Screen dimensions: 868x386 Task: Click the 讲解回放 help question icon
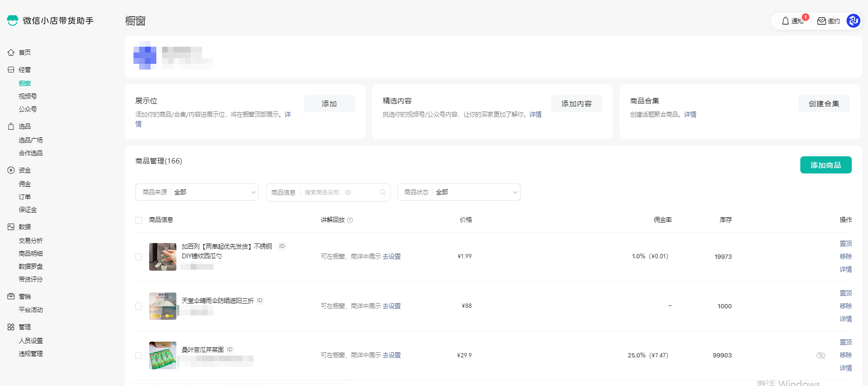(350, 220)
